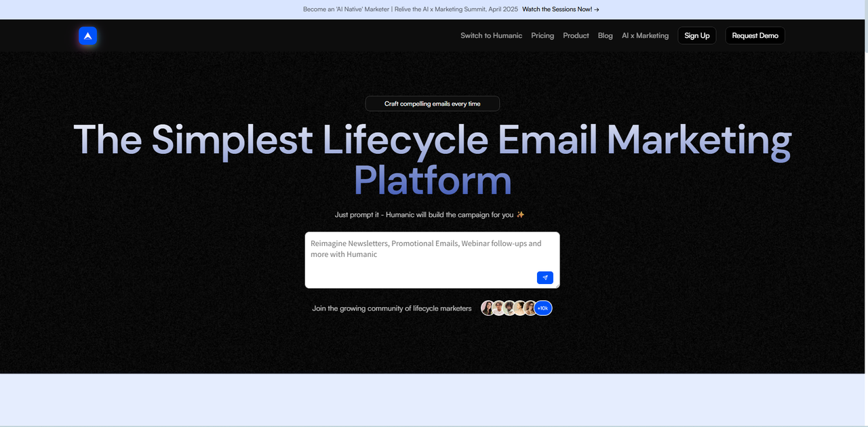Focus the campaign prompt text box

[433, 260]
